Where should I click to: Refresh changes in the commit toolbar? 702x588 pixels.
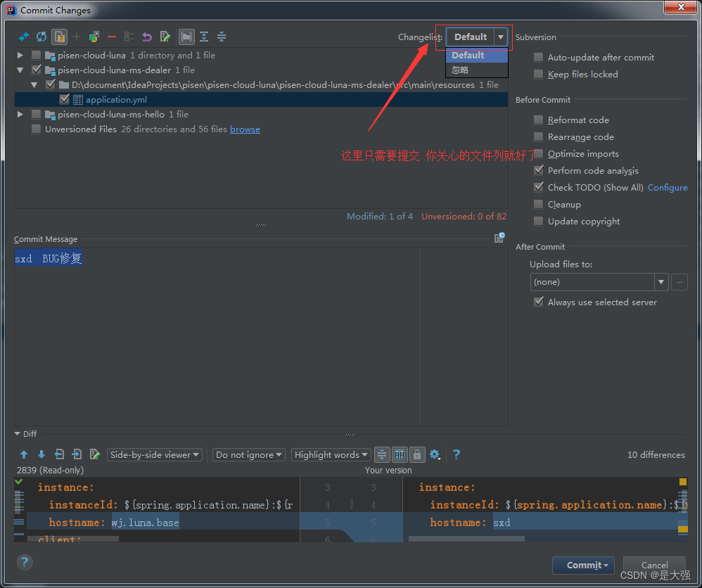point(42,37)
